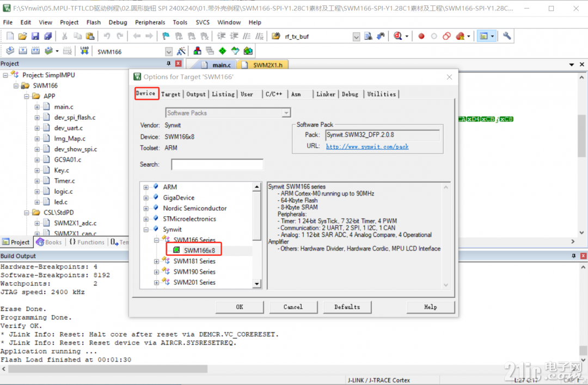The height and width of the screenshot is (385, 588).
Task: Expand the SWM190 Series node
Action: (x=156, y=272)
